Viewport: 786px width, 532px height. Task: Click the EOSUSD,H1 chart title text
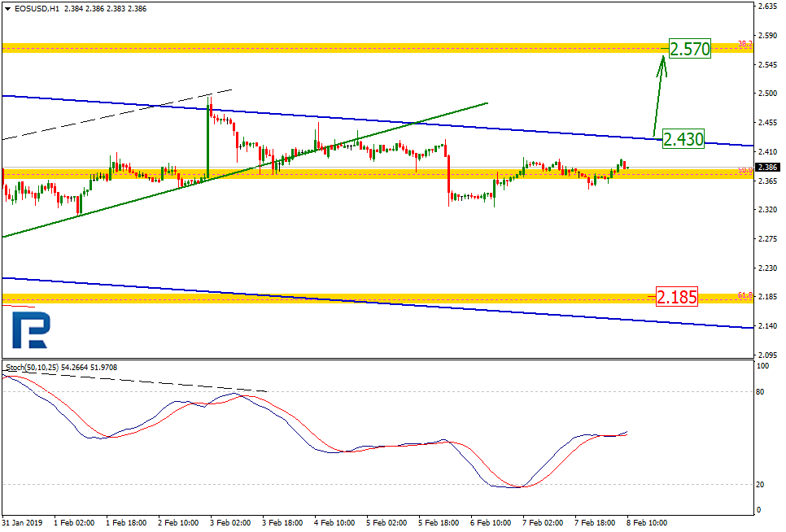coord(36,8)
